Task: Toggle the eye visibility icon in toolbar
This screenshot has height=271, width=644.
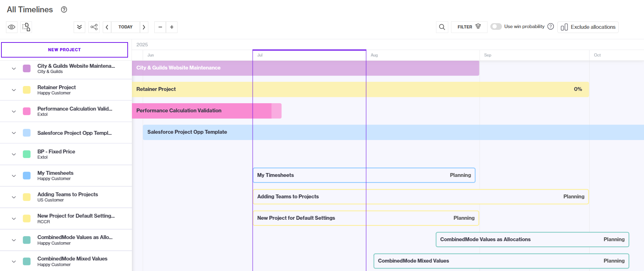Action: tap(12, 27)
